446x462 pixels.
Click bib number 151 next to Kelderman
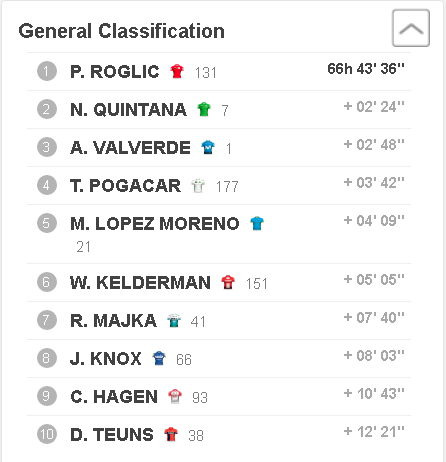257,284
